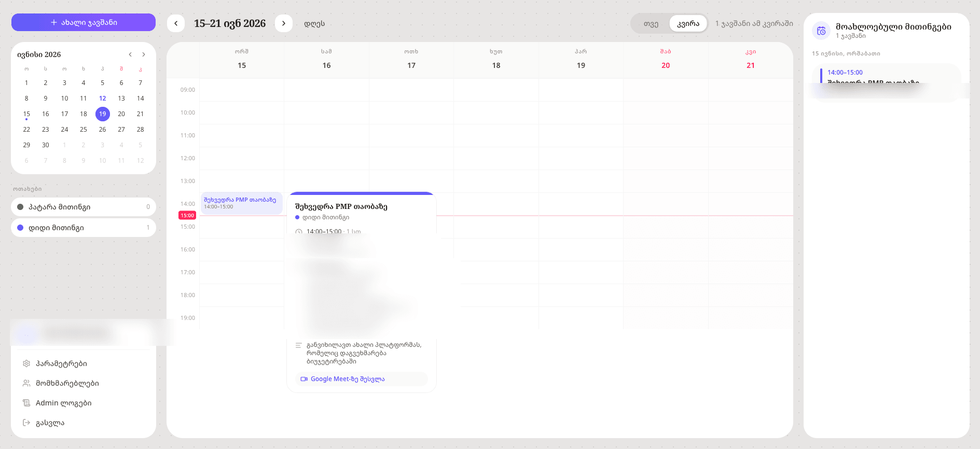Toggle დიდი მითინგი room filter

(x=84, y=228)
